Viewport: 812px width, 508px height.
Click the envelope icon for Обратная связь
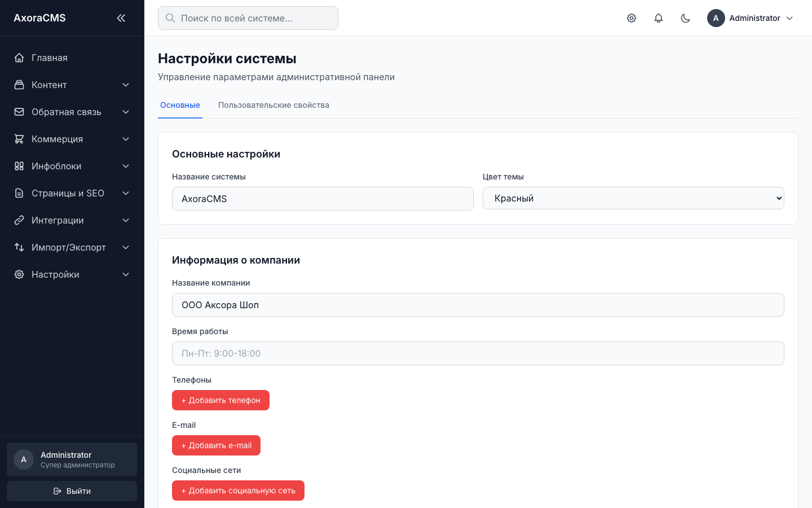tap(19, 112)
